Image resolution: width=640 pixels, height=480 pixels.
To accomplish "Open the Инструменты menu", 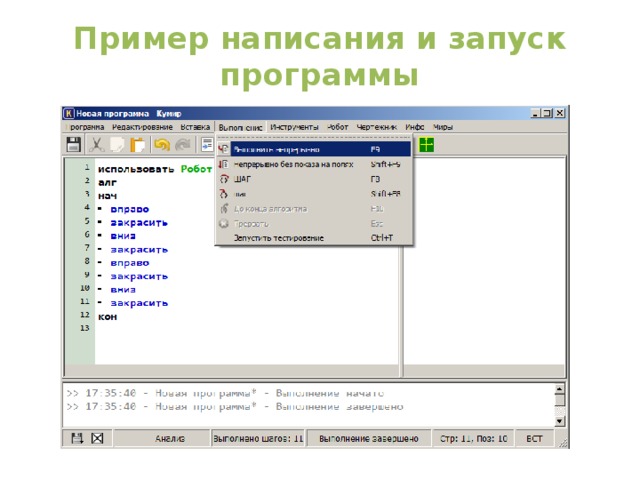I will point(294,127).
